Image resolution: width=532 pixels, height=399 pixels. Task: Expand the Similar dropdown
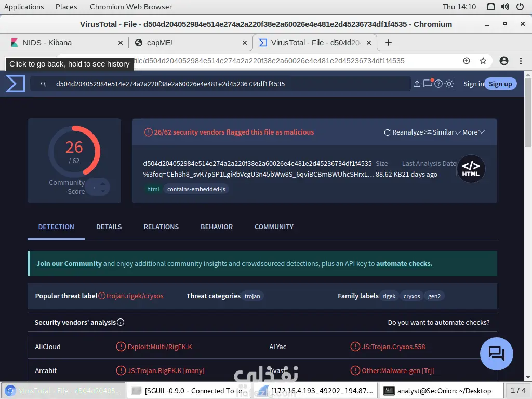(x=443, y=132)
